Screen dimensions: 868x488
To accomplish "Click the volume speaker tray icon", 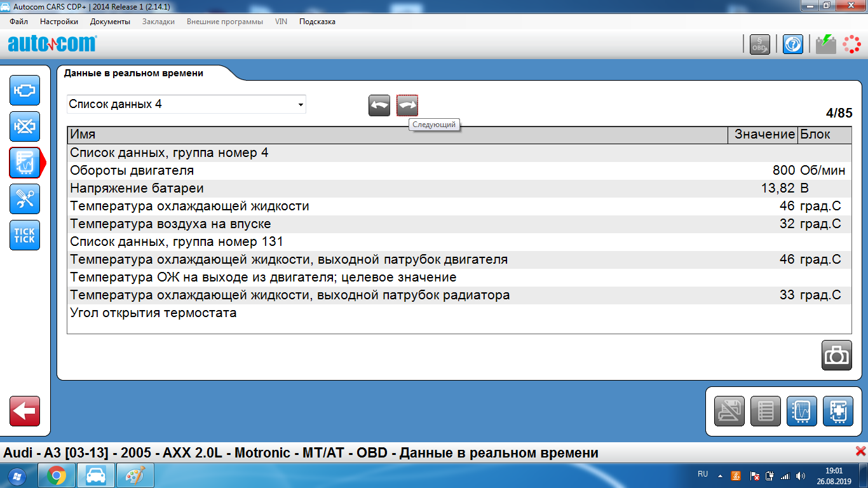I will (x=801, y=475).
